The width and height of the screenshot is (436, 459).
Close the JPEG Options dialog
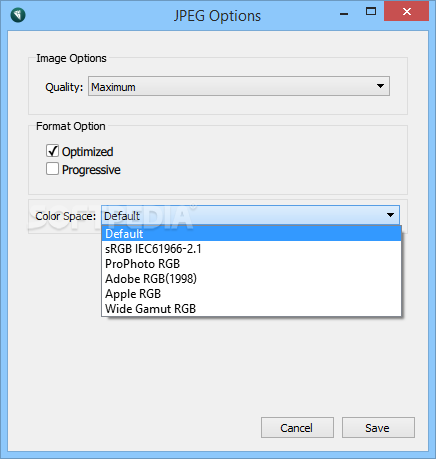[406, 12]
